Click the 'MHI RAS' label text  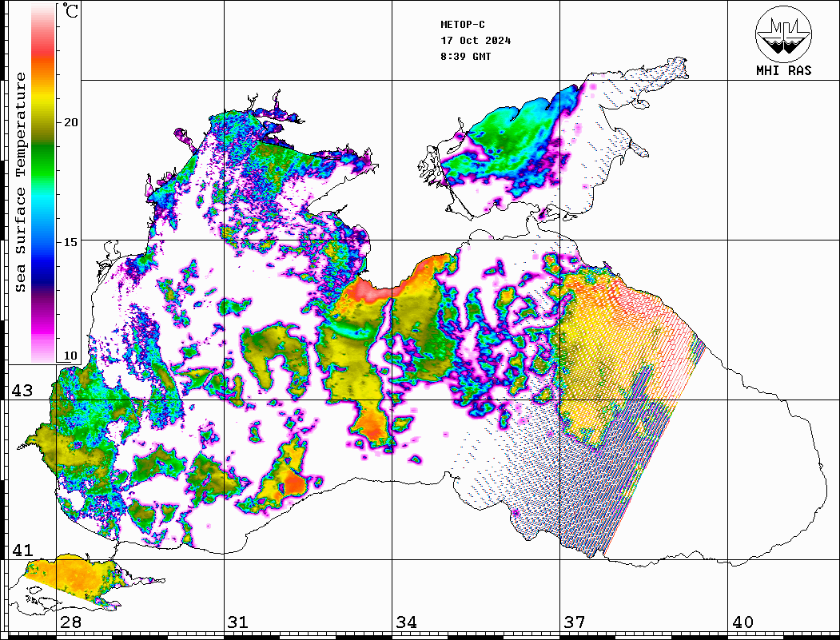click(x=783, y=70)
